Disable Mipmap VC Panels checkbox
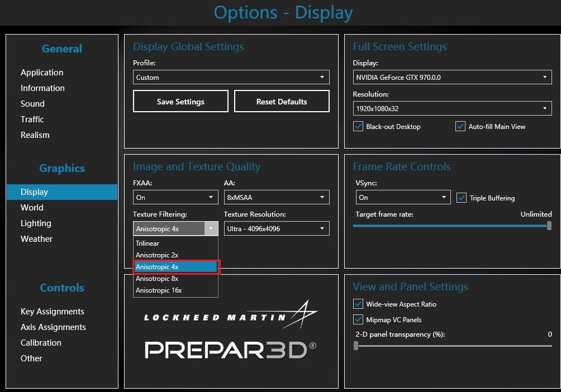This screenshot has width=561, height=392. [x=359, y=320]
